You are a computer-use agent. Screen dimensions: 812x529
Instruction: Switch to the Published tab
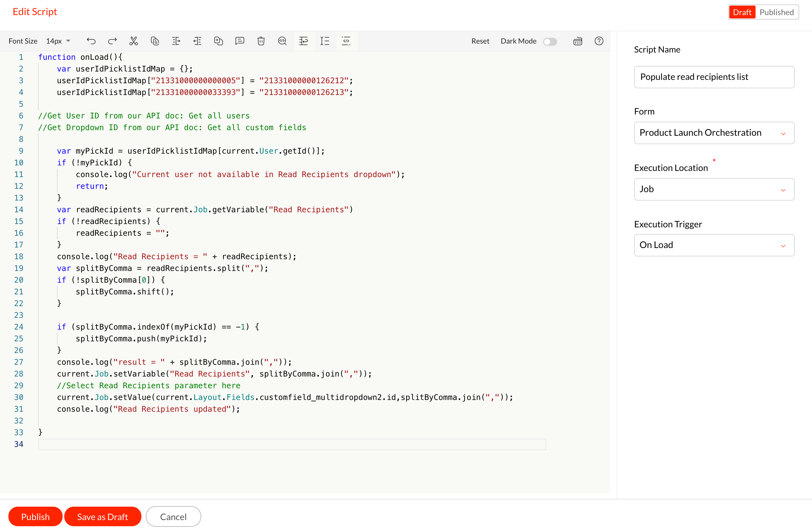776,12
